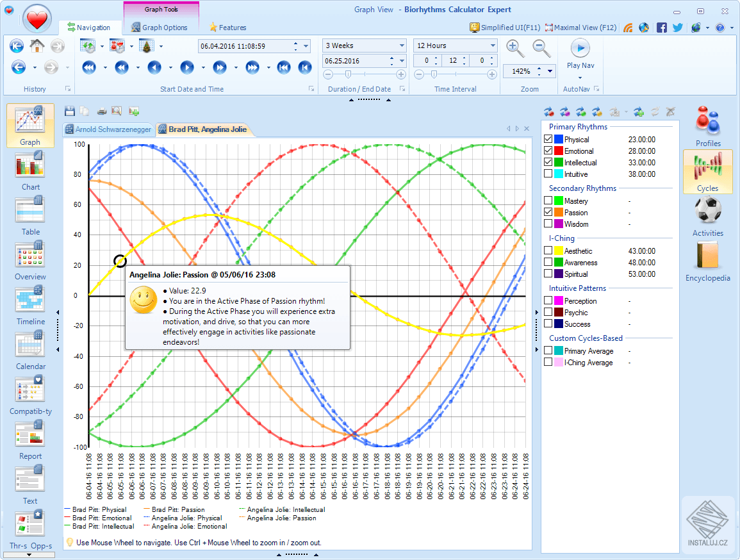Image resolution: width=740 pixels, height=560 pixels.
Task: Click Simplified UI(F11) button
Action: pyautogui.click(x=505, y=28)
